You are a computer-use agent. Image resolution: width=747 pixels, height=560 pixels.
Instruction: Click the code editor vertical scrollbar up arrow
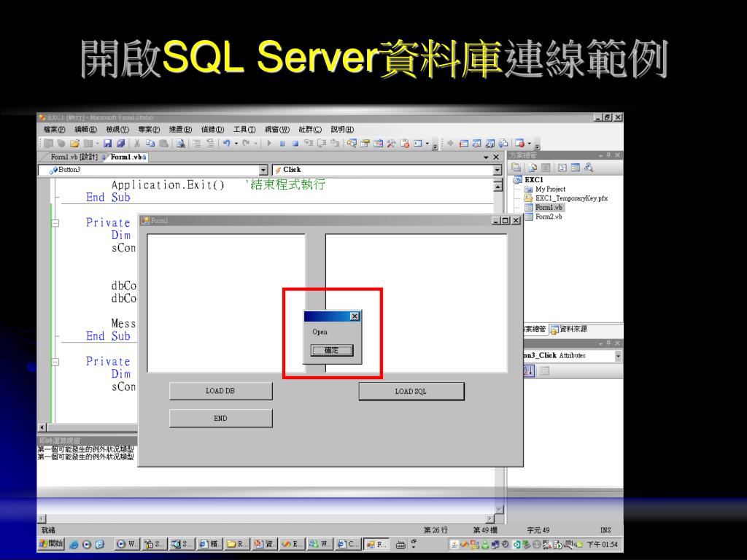[498, 186]
